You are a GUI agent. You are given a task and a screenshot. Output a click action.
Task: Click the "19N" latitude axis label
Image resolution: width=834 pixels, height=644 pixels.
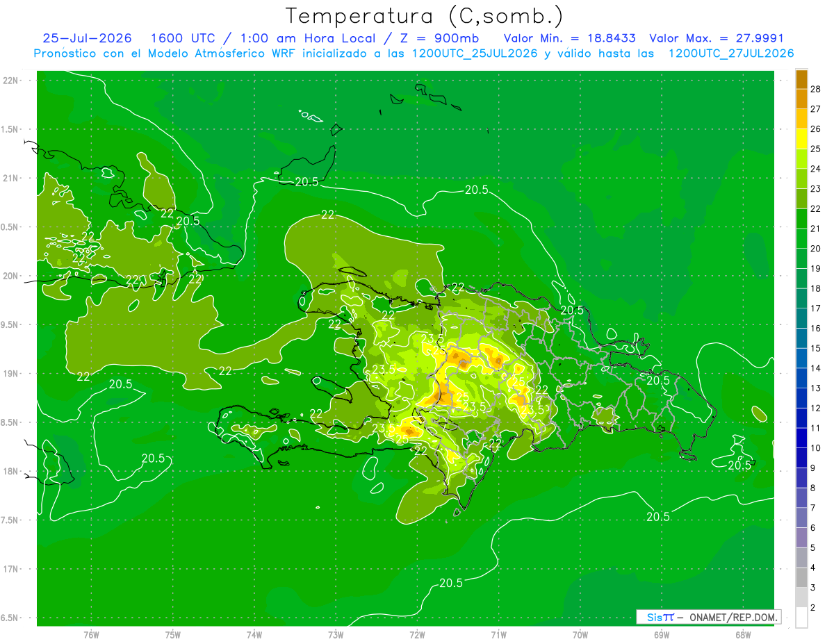coord(10,374)
